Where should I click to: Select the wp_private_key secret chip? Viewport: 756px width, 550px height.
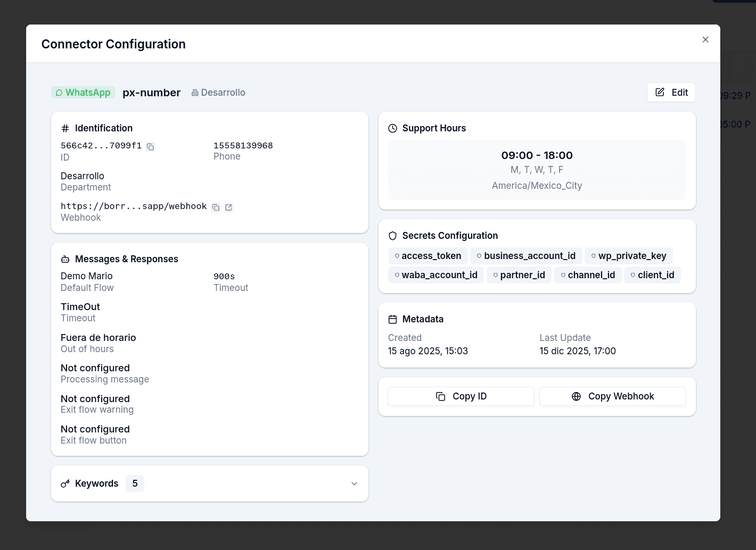(x=629, y=256)
